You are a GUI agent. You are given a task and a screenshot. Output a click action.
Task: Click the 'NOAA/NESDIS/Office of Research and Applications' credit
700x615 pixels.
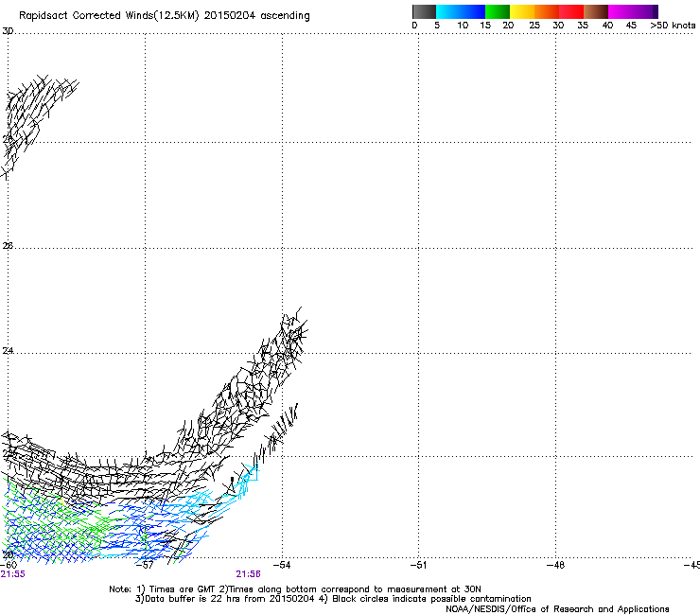point(557,609)
